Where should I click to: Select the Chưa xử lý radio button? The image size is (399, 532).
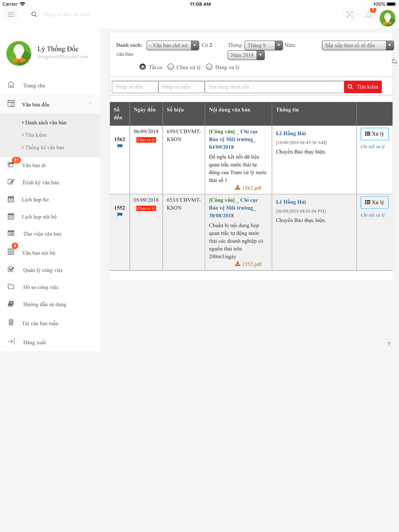click(x=171, y=67)
